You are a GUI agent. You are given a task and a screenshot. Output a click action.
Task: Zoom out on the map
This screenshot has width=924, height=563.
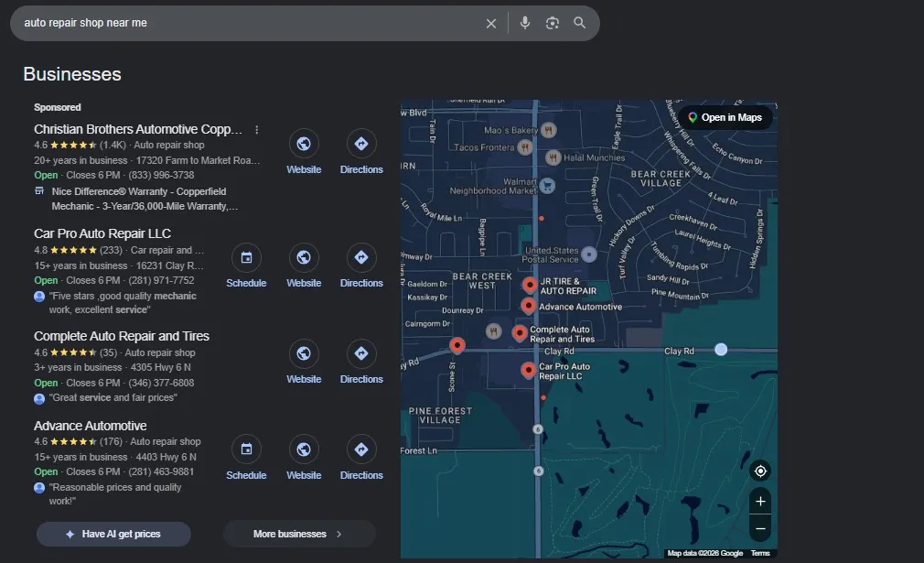click(760, 529)
